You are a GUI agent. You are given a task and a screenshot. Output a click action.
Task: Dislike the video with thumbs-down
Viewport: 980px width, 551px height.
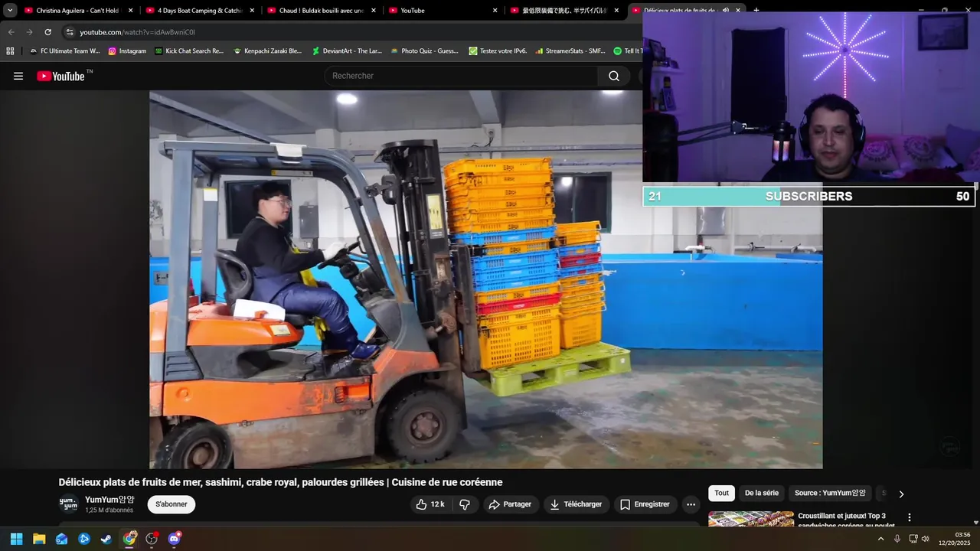pyautogui.click(x=465, y=504)
